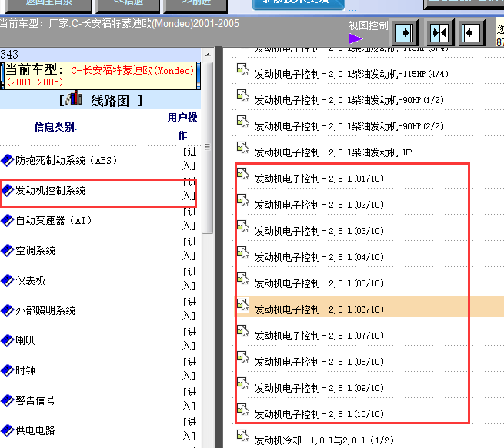
Task: Click [进入] link for 警告信号 row
Action: (x=189, y=399)
